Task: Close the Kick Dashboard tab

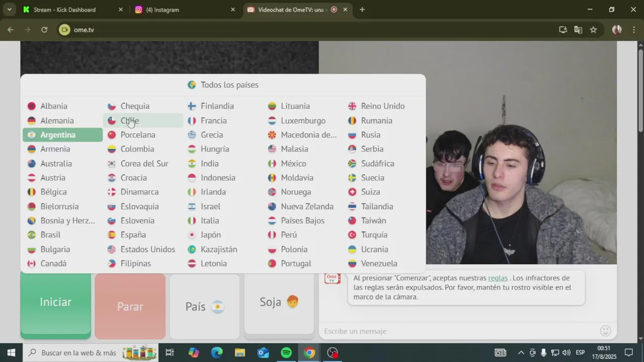Action: (x=120, y=10)
